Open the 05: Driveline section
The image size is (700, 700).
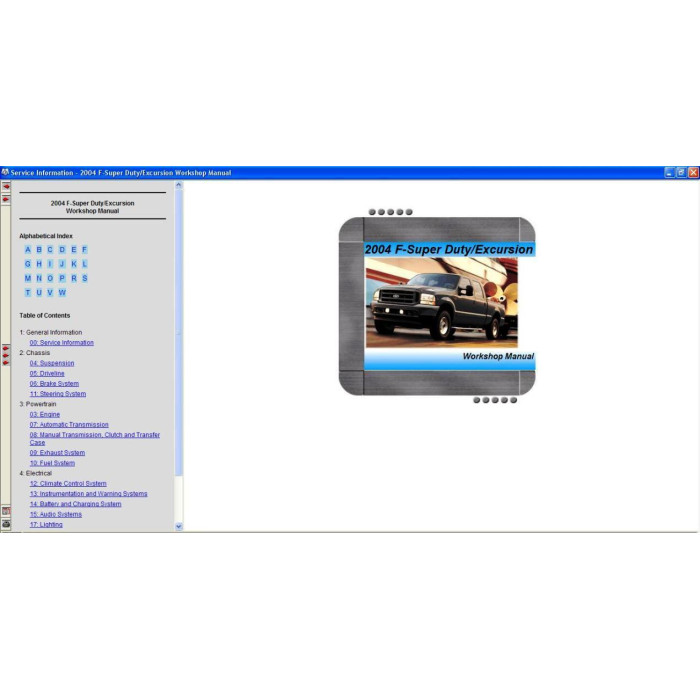pyautogui.click(x=47, y=373)
